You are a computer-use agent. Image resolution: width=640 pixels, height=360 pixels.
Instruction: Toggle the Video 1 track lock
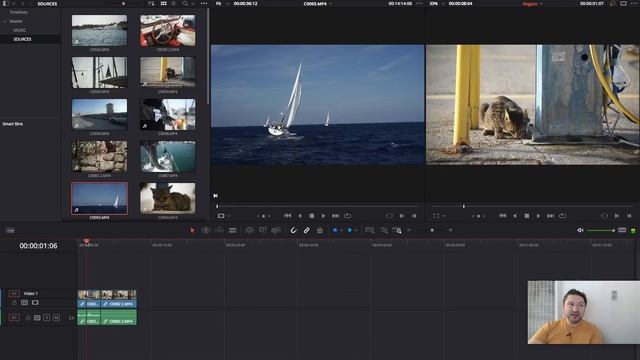tap(14, 302)
